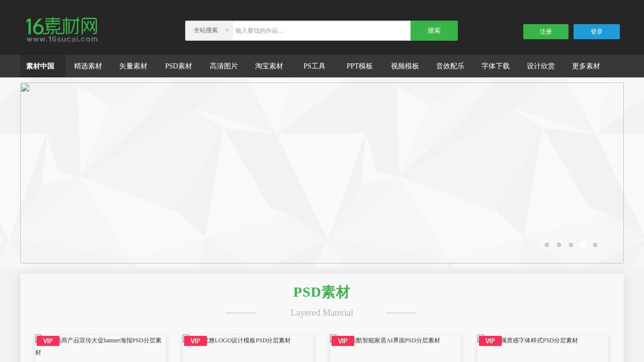Open the 更多素材 menu

[x=586, y=66]
